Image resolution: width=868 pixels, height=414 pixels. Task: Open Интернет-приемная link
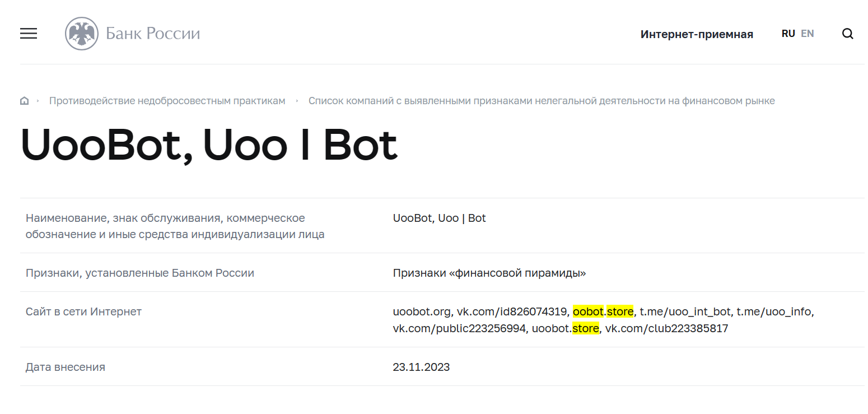pos(697,34)
